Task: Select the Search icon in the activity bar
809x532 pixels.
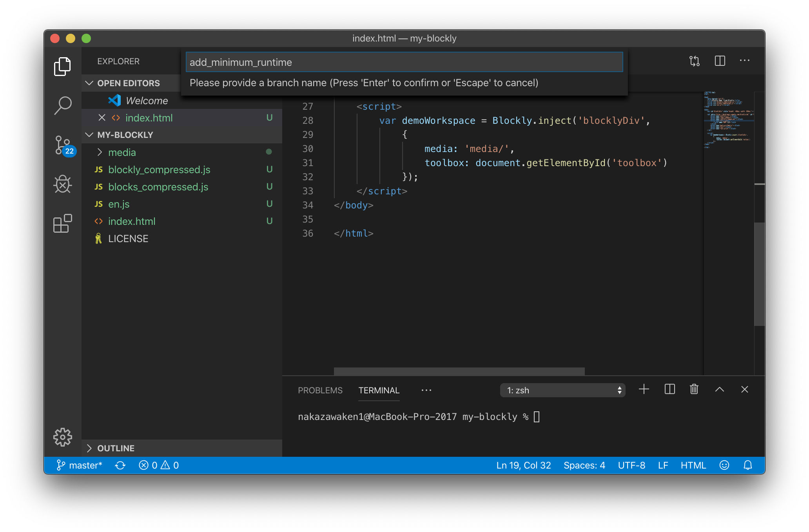Action: pos(63,105)
